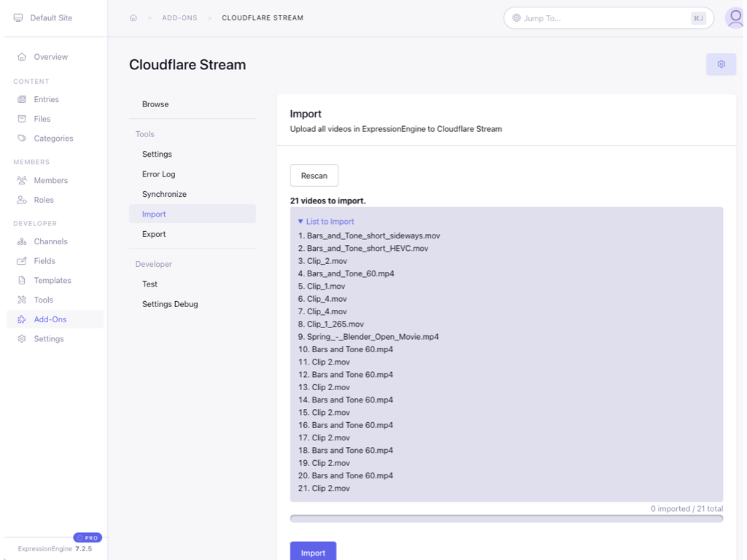Select the Import page in add-on menu
This screenshot has width=747, height=560.
(193, 214)
